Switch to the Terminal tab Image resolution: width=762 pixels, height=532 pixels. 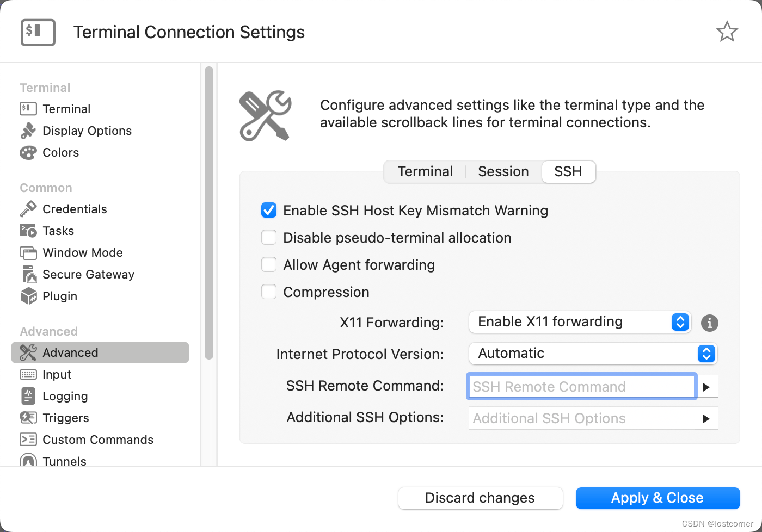425,171
